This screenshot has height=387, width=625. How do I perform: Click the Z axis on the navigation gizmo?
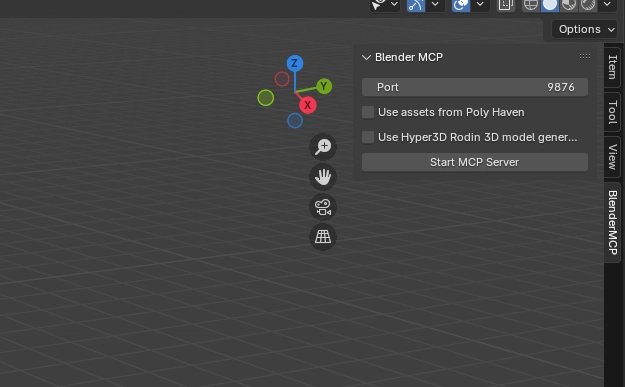pyautogui.click(x=295, y=63)
